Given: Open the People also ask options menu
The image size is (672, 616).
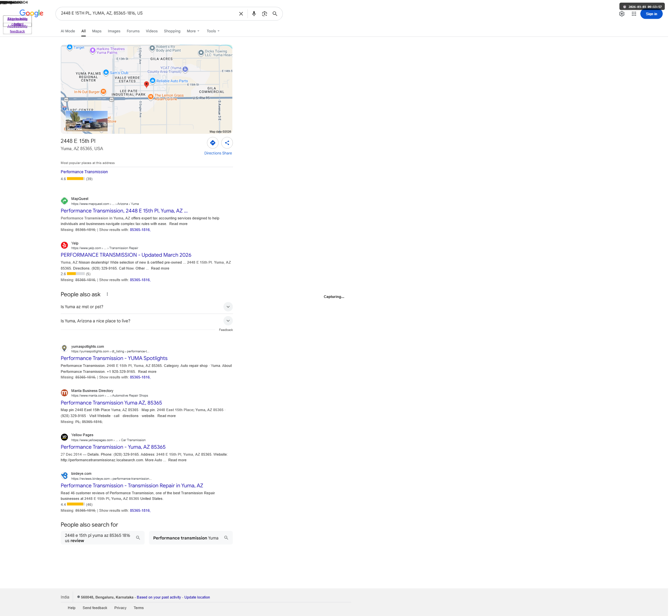Looking at the screenshot, I should [x=108, y=296].
